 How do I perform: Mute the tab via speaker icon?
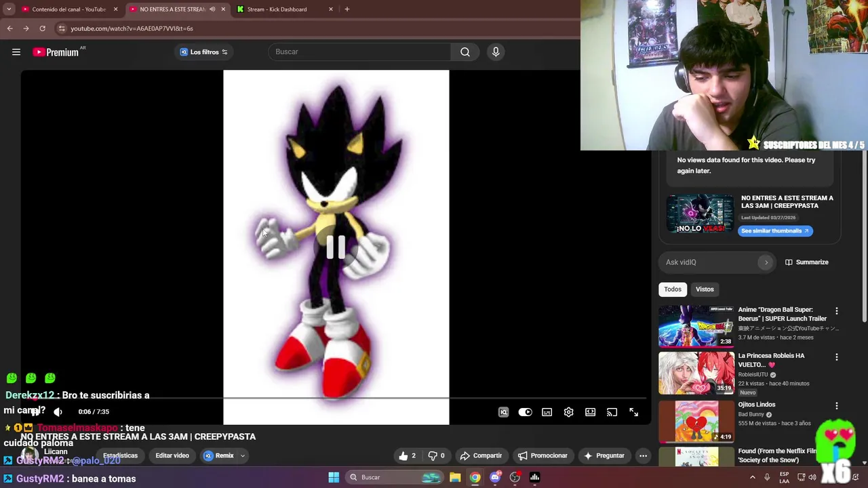212,9
